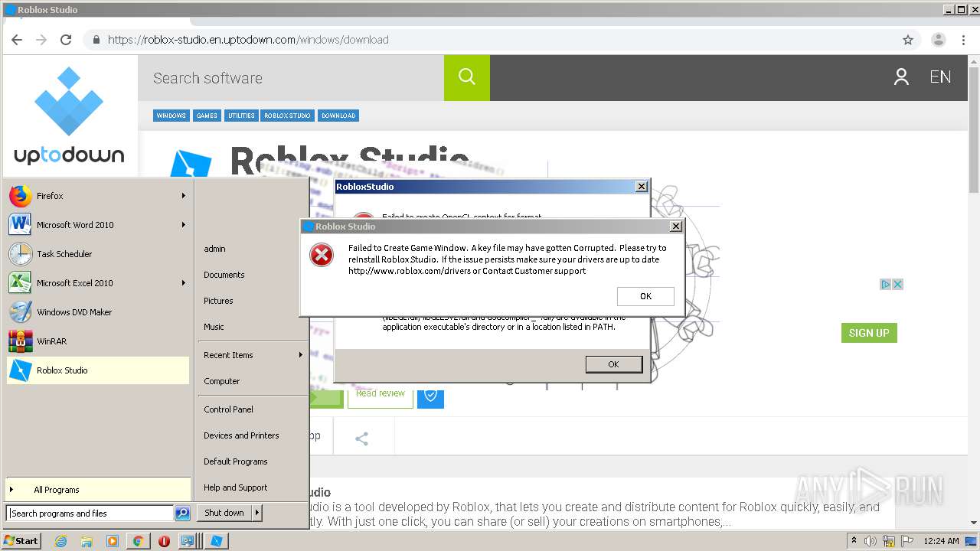Click the WINDOWS breadcrumb tag
980x551 pixels.
pyautogui.click(x=171, y=116)
